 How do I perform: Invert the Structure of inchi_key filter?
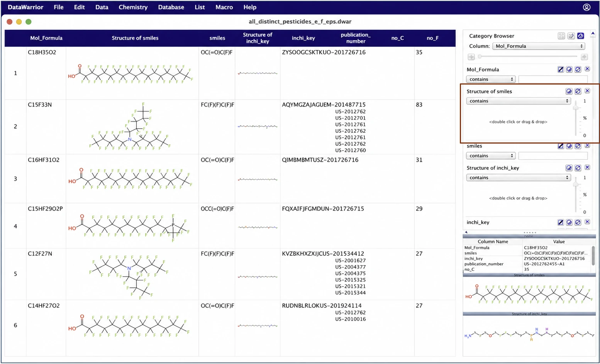pyautogui.click(x=569, y=168)
